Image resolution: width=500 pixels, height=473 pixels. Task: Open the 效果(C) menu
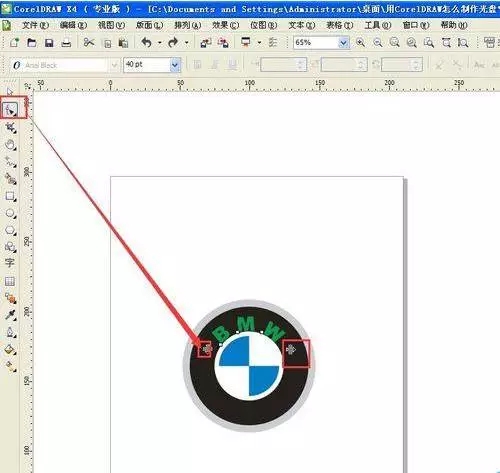(226, 25)
